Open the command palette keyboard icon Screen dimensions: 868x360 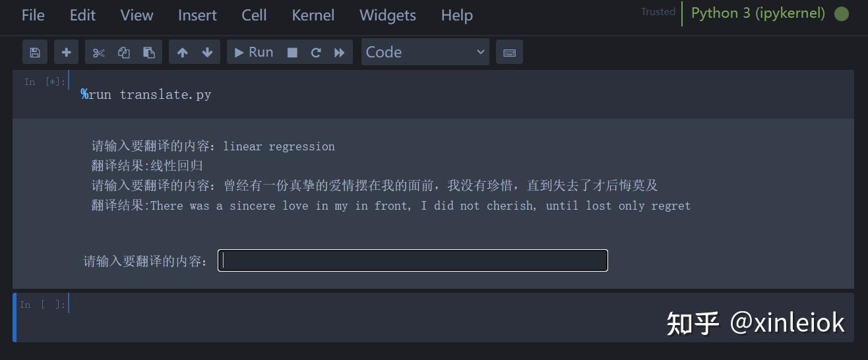point(509,52)
